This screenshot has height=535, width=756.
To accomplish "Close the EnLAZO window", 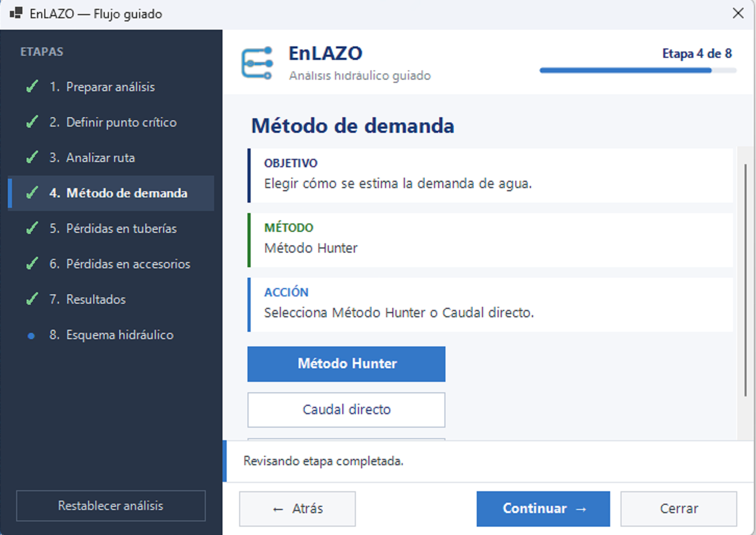I will 738,14.
